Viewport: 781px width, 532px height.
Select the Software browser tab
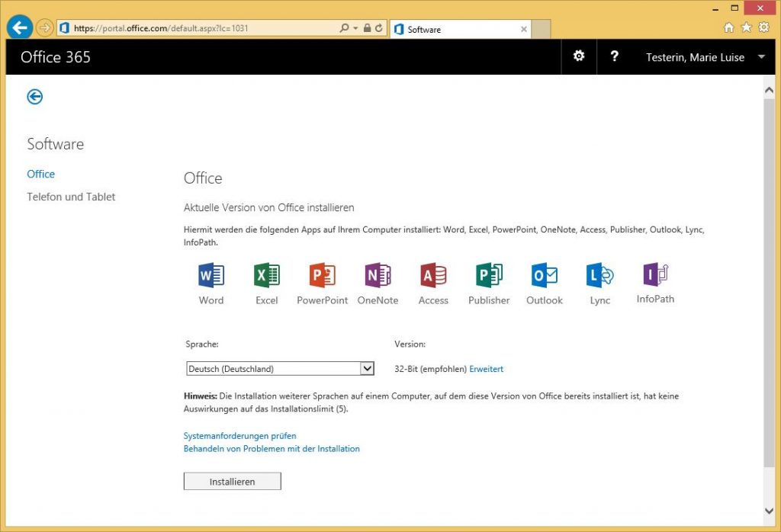pos(460,30)
